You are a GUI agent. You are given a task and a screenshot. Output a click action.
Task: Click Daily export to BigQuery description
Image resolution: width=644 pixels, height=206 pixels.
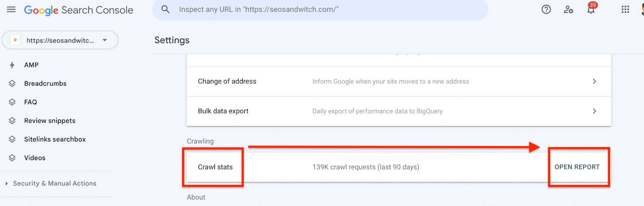click(x=378, y=111)
